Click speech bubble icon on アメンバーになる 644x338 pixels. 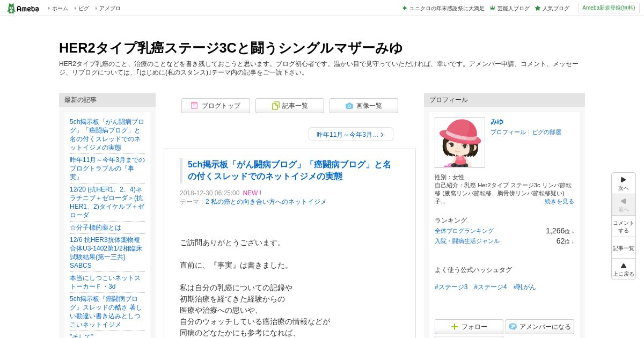pos(513,327)
